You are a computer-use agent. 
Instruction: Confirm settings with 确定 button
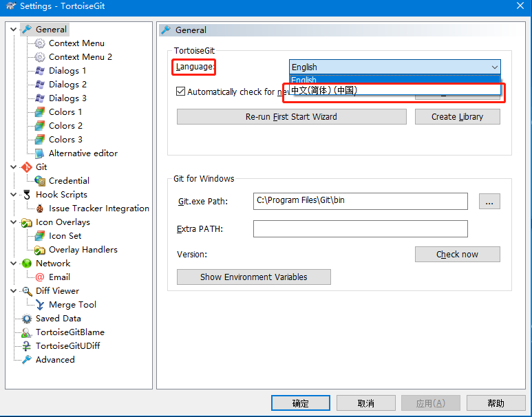pos(301,403)
